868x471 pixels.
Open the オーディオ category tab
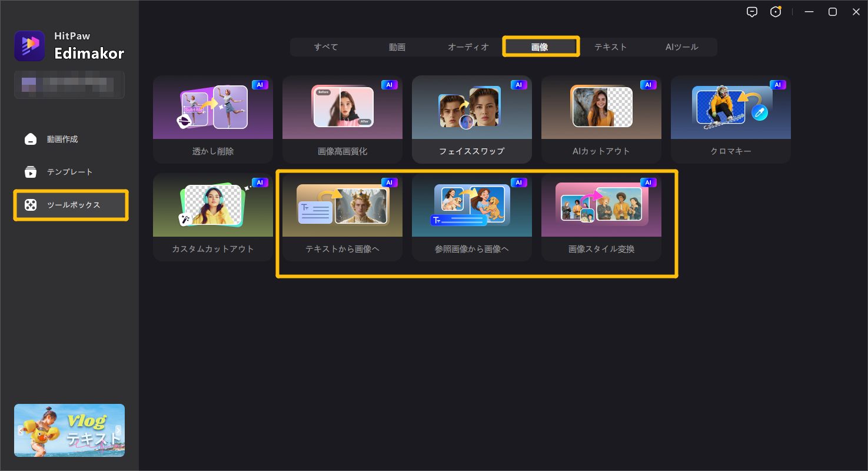coord(468,47)
